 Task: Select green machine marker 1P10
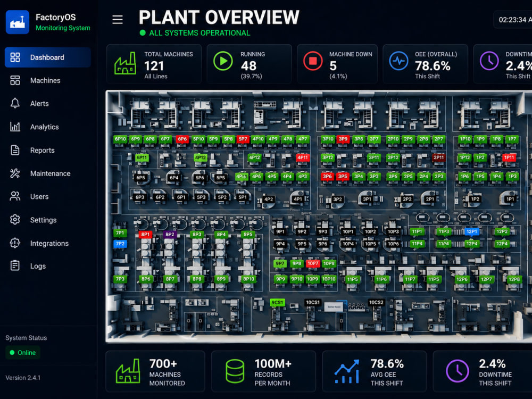(465, 139)
